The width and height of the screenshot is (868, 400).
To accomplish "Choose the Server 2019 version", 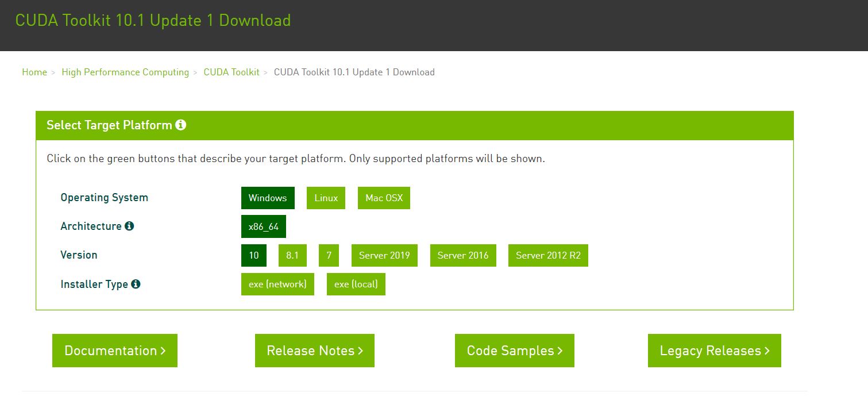I will pos(384,255).
